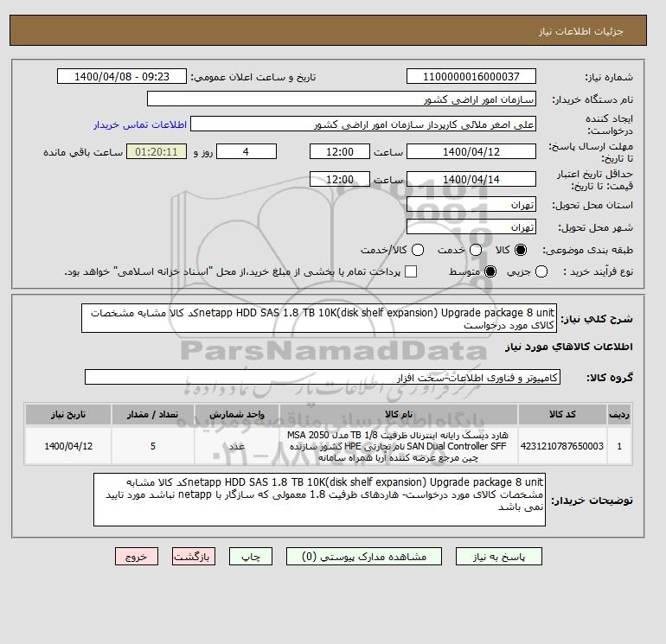Click the نوع فرآیند خرید label

point(598,271)
